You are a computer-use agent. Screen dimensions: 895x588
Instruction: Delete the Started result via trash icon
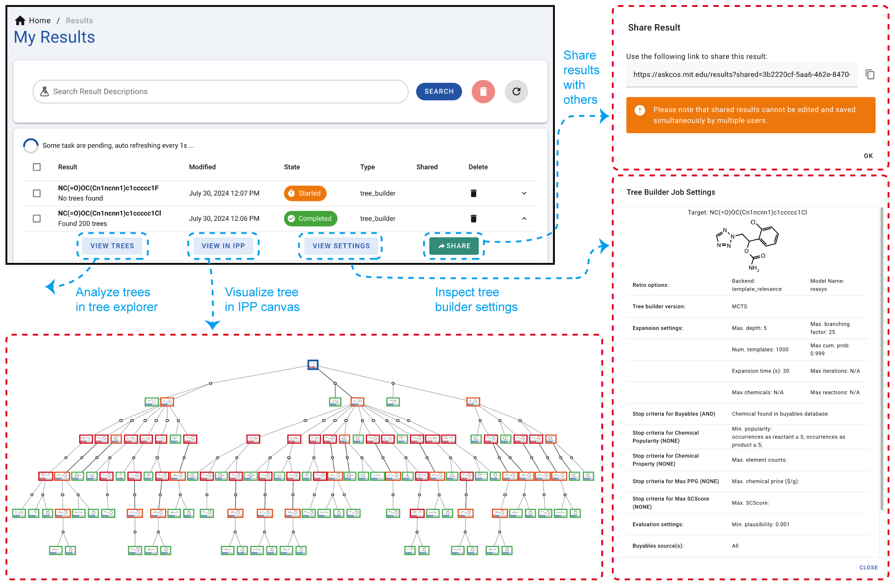pyautogui.click(x=473, y=193)
